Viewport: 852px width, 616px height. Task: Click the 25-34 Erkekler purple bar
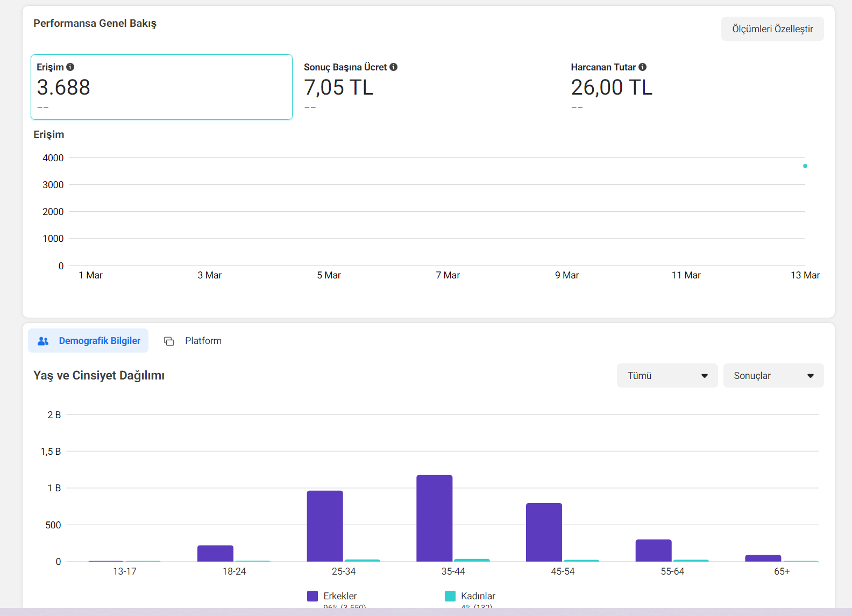[325, 526]
